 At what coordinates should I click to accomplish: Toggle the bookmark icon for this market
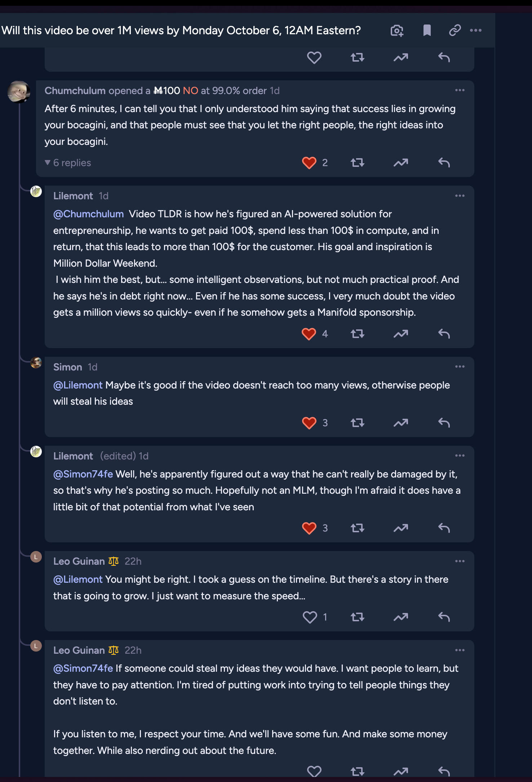427,31
